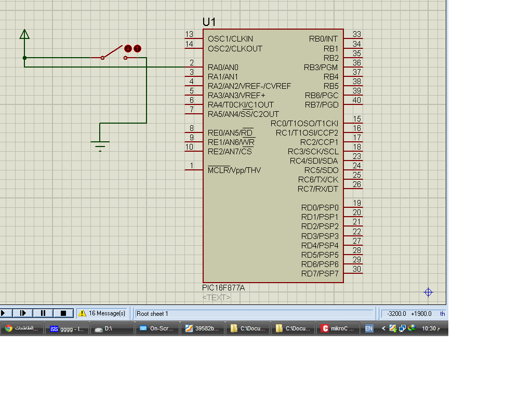
Task: Click the RC3/SCK/SCL pin label
Action: (313, 151)
